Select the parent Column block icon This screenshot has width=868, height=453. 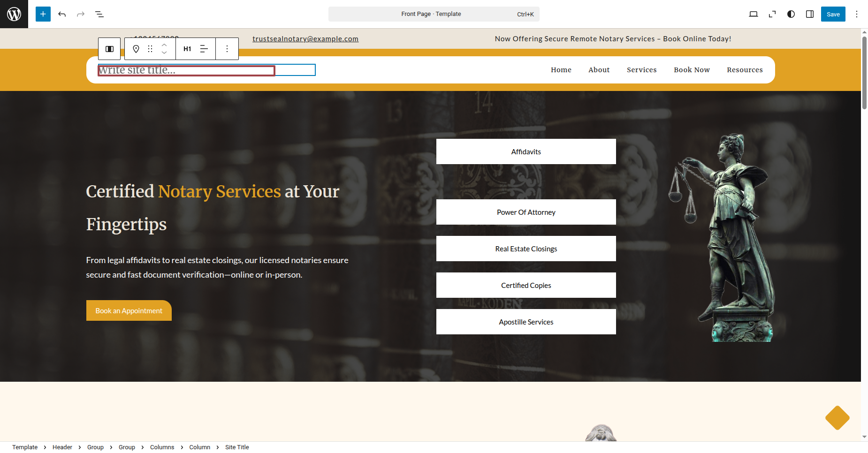click(x=109, y=49)
